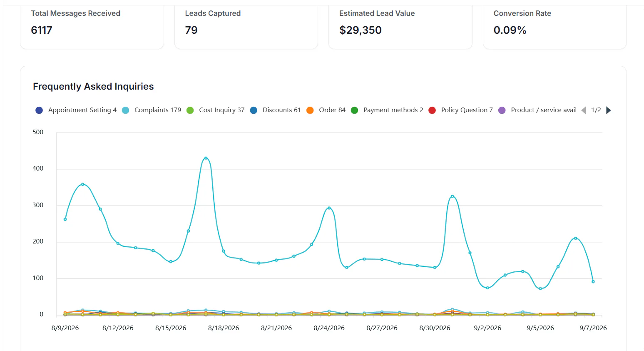Click the "100" y-axis label
Image resolution: width=644 pixels, height=351 pixels.
tap(38, 278)
